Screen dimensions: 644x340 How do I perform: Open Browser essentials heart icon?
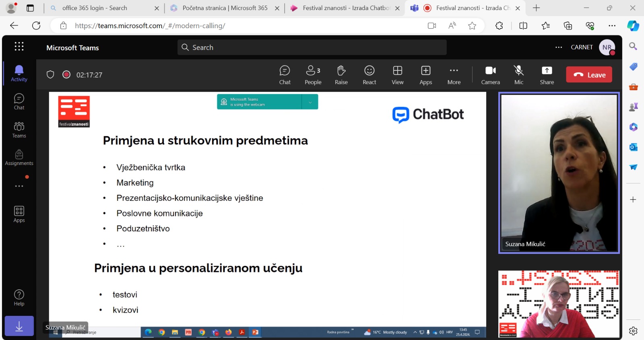[x=590, y=26]
